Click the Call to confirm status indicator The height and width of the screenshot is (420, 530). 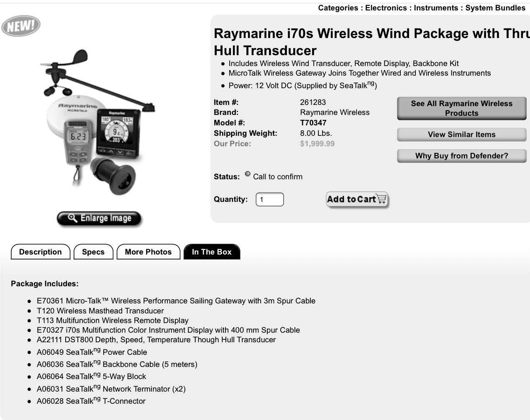(248, 174)
